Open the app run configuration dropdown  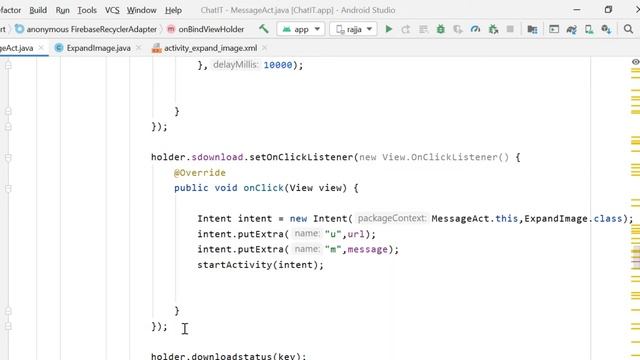click(301, 29)
